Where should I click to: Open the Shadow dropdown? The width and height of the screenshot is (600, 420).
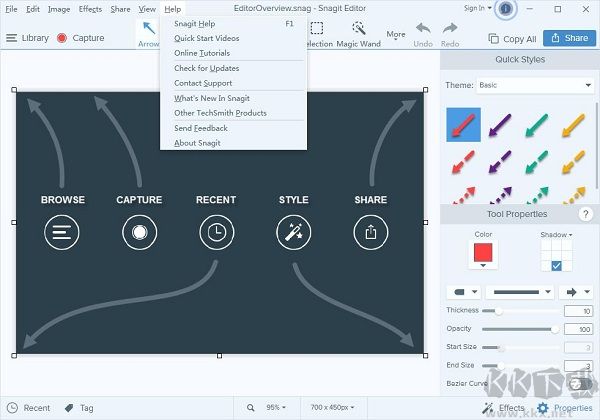tap(556, 234)
